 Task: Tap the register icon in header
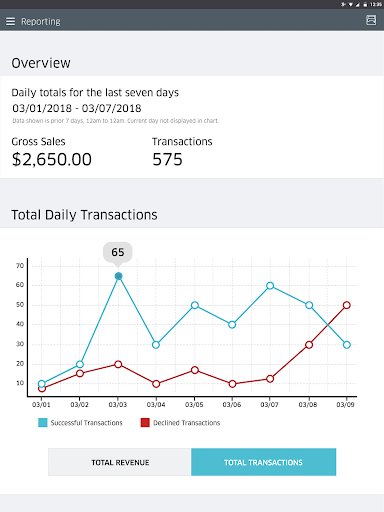371,20
